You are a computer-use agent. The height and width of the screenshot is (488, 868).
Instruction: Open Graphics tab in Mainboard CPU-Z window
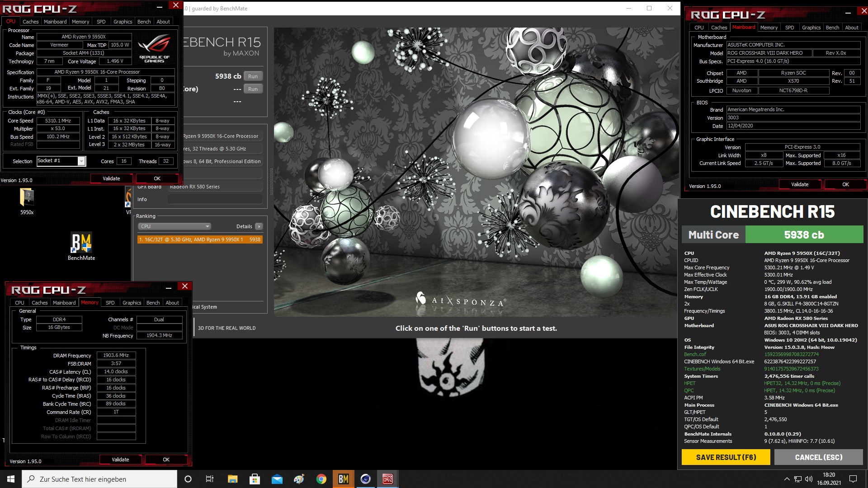coord(811,28)
